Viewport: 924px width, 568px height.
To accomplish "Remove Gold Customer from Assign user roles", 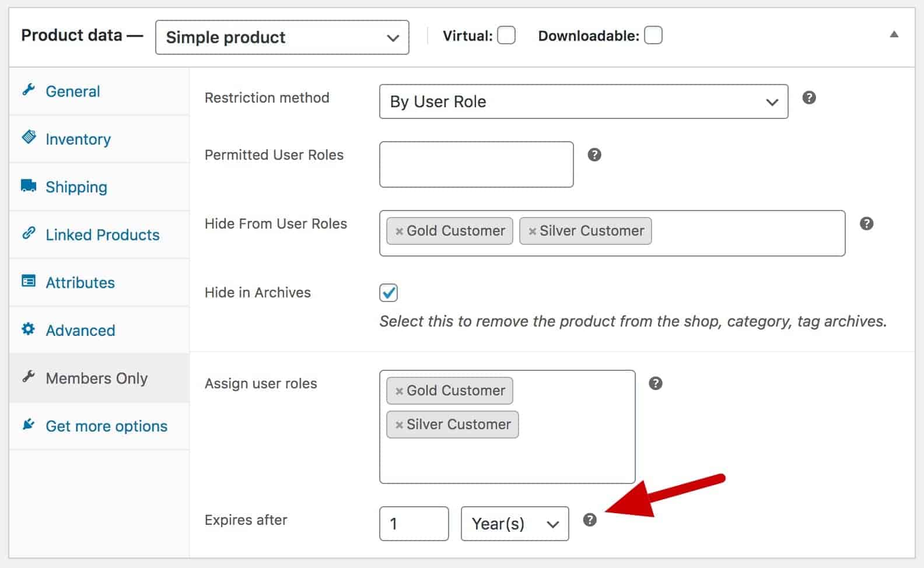I will pos(399,391).
